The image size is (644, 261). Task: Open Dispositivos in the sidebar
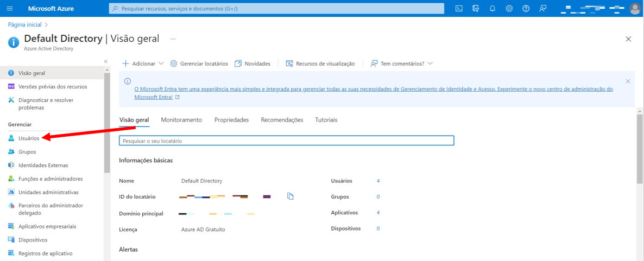[x=33, y=240]
